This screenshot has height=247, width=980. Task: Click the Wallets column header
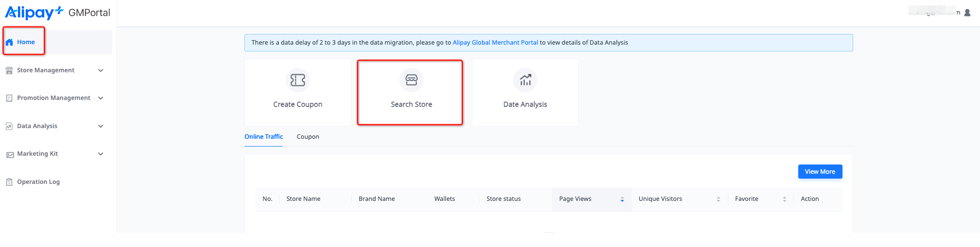click(445, 199)
